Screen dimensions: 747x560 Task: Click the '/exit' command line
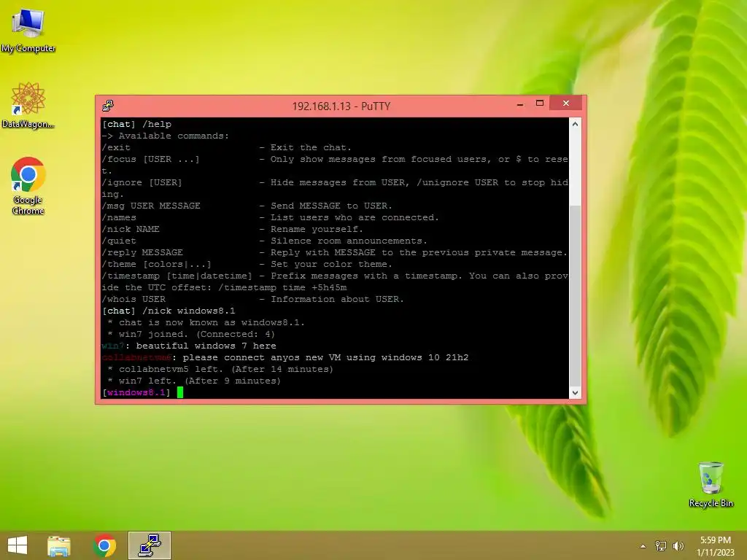[227, 147]
